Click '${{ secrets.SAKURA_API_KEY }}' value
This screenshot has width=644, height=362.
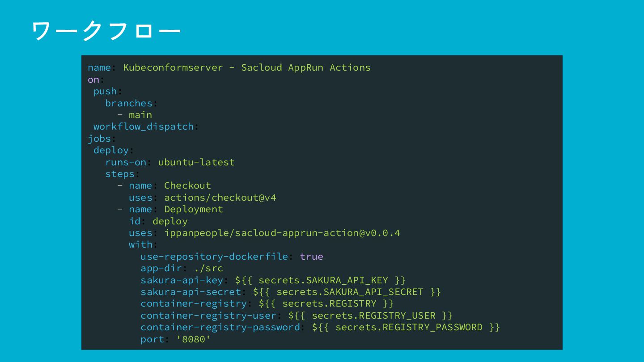320,280
